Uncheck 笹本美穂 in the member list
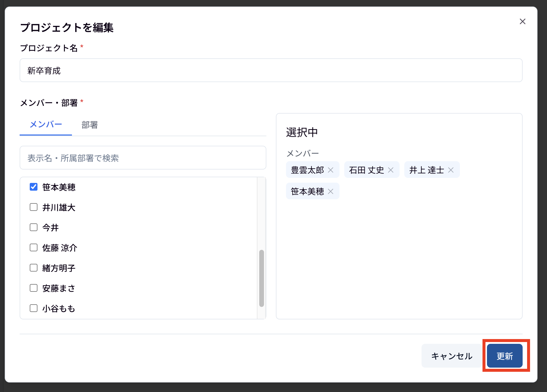Screen dimensions: 547x392 33,187
